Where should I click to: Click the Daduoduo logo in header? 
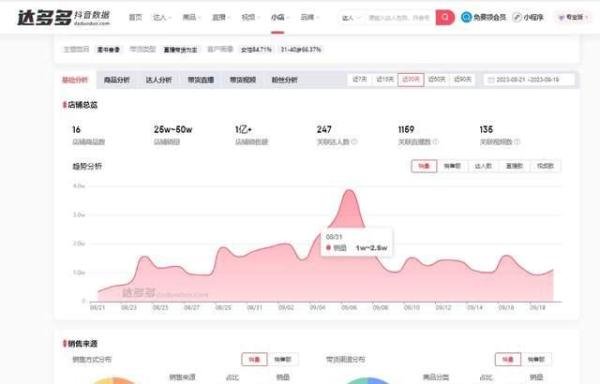click(64, 17)
